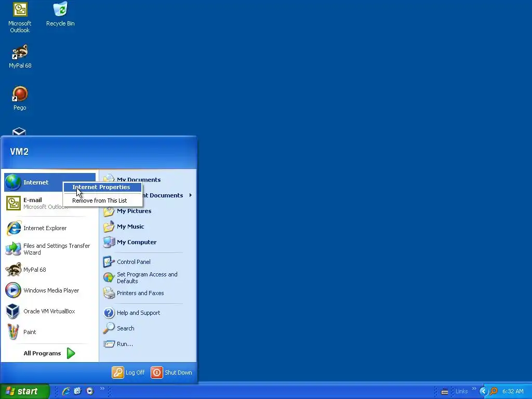This screenshot has height=399, width=532.
Task: Click the Shut Down button
Action: tap(171, 373)
